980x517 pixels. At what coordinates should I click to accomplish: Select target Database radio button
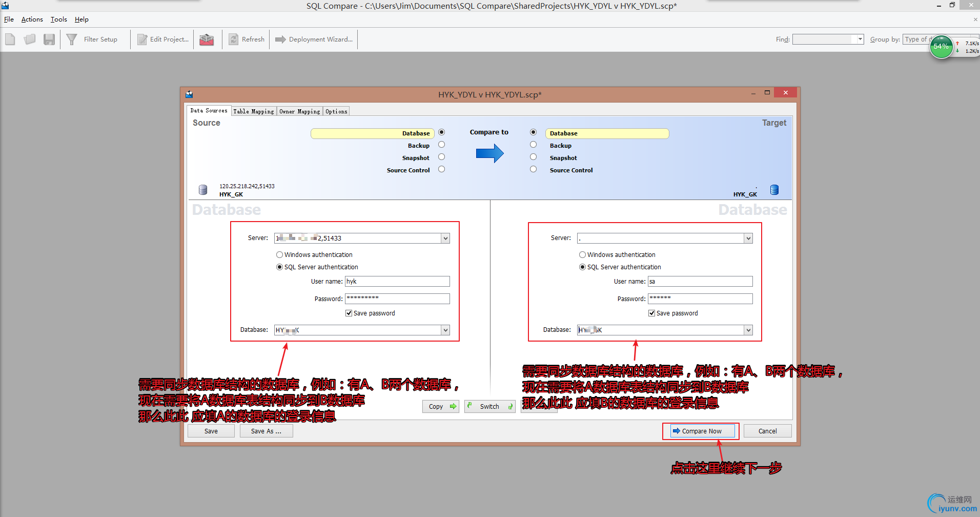(x=533, y=132)
